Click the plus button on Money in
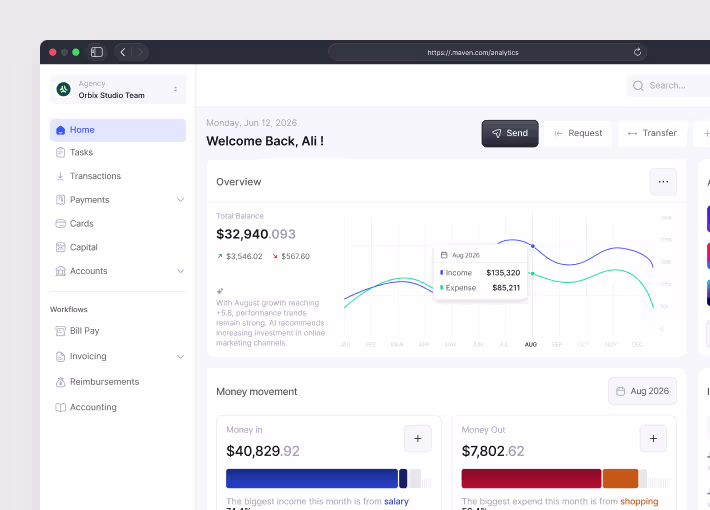710x510 pixels. point(417,438)
